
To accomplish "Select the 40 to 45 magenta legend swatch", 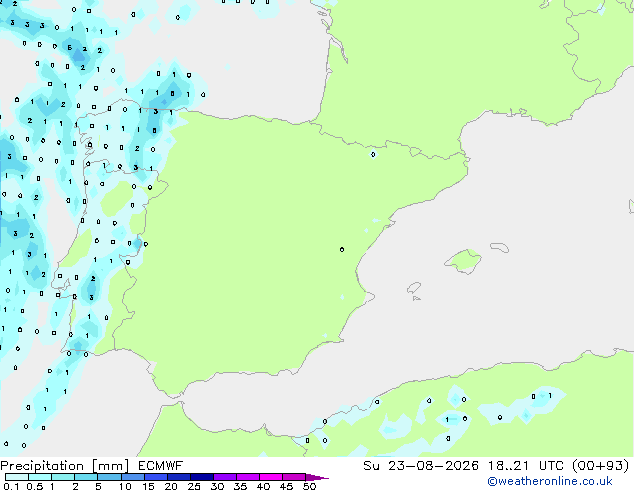I will coord(271,477).
